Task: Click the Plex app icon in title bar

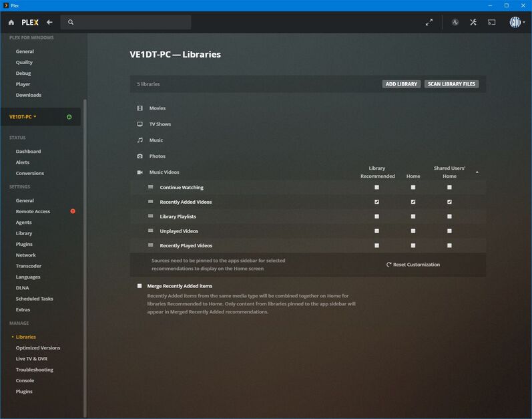Action: [x=6, y=5]
